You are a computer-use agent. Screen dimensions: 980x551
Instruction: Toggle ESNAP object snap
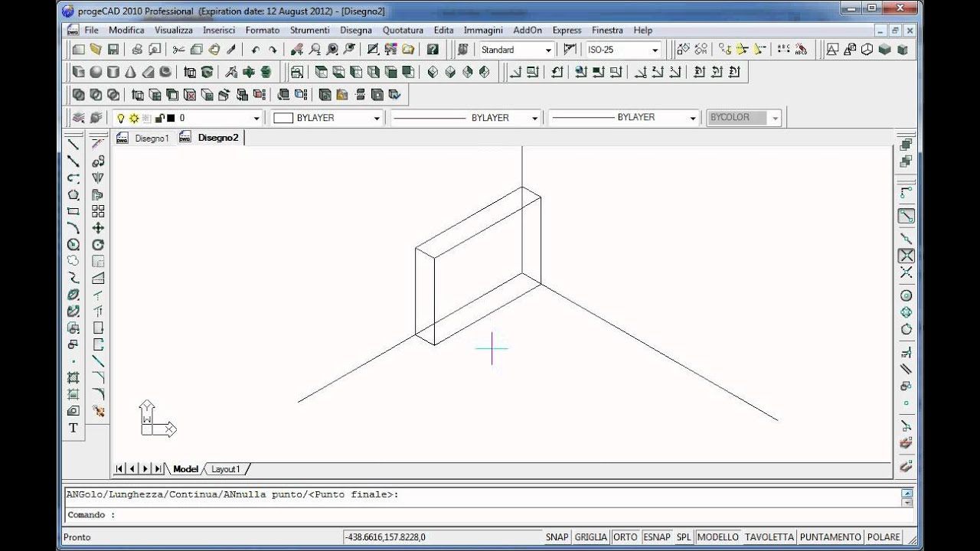657,537
